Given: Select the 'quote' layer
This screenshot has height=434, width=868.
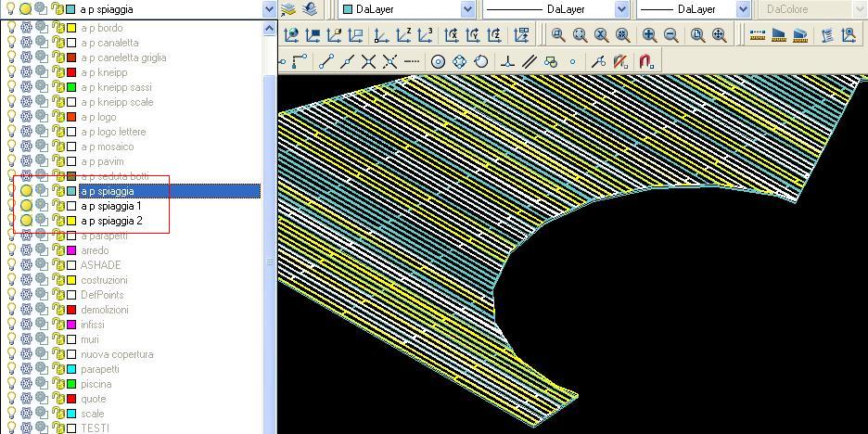Looking at the screenshot, I should [94, 399].
